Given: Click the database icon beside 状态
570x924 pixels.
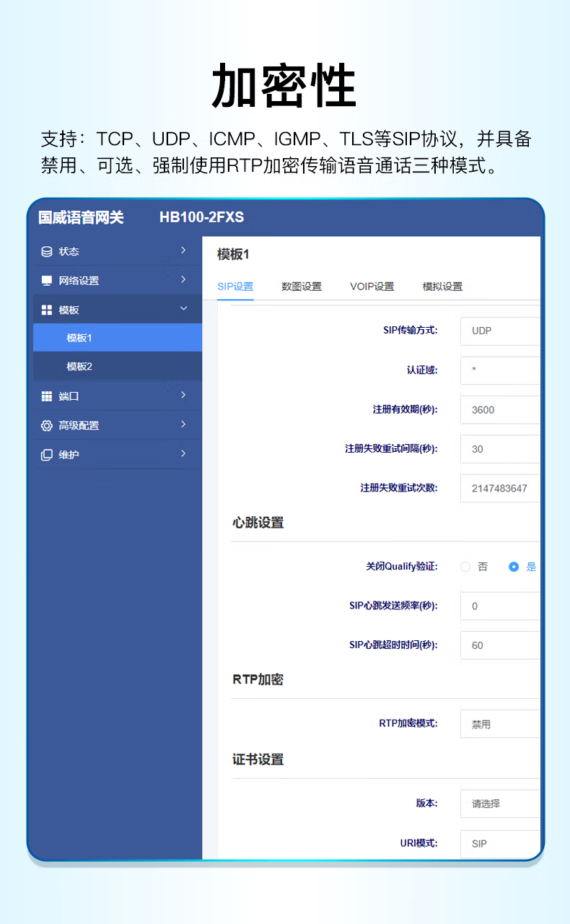Looking at the screenshot, I should tap(47, 251).
